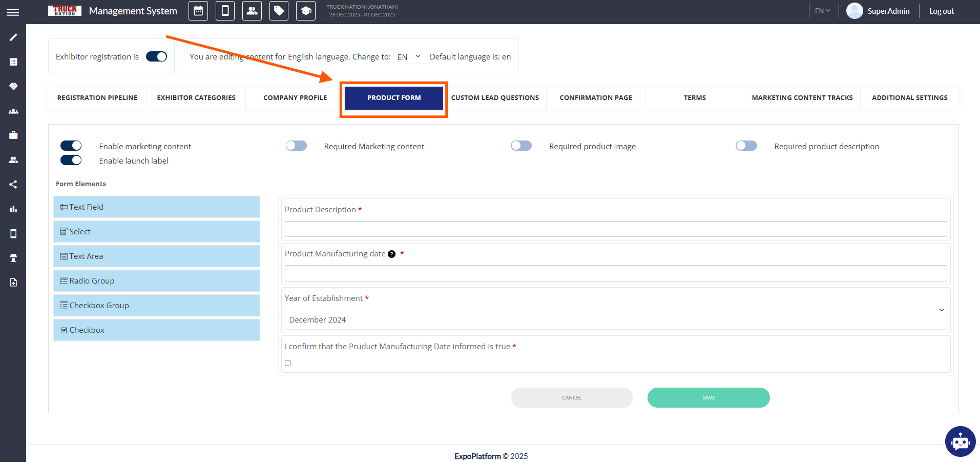Viewport: 980px width, 462px height.
Task: Disable the Enable launch label toggle
Action: 71,160
